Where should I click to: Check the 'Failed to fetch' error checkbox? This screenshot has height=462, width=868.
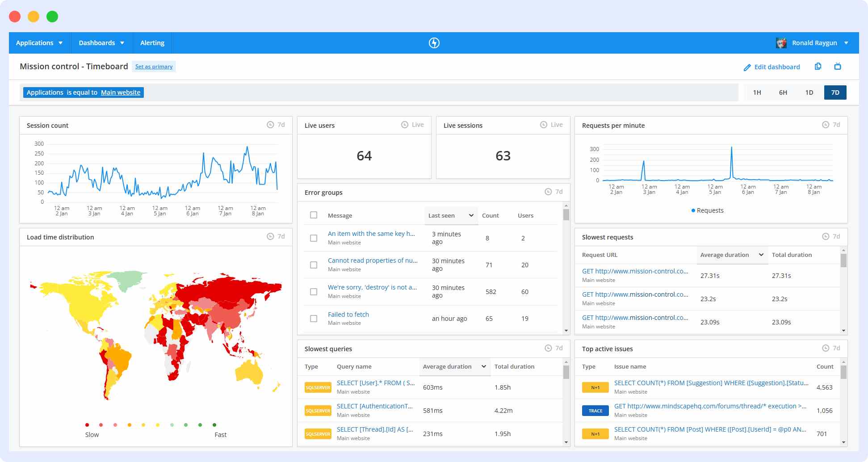pyautogui.click(x=313, y=319)
